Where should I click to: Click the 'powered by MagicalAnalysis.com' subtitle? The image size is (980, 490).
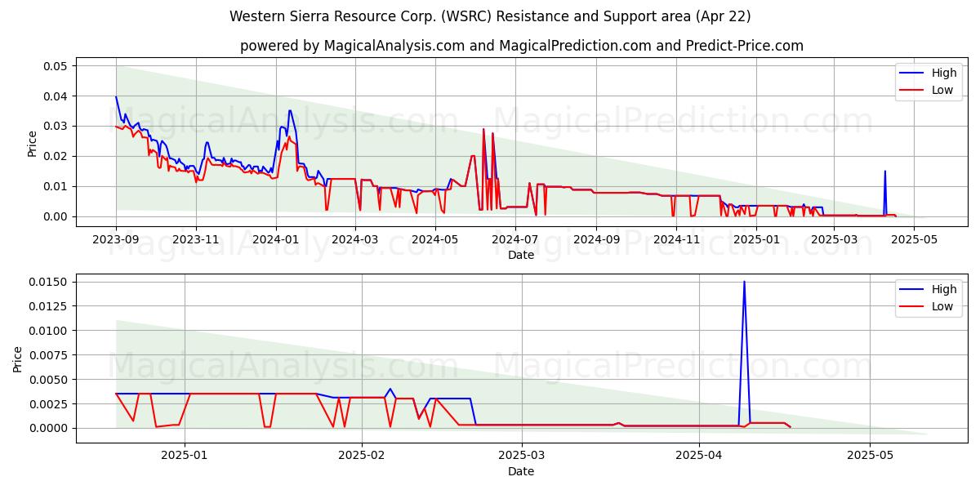pos(521,46)
